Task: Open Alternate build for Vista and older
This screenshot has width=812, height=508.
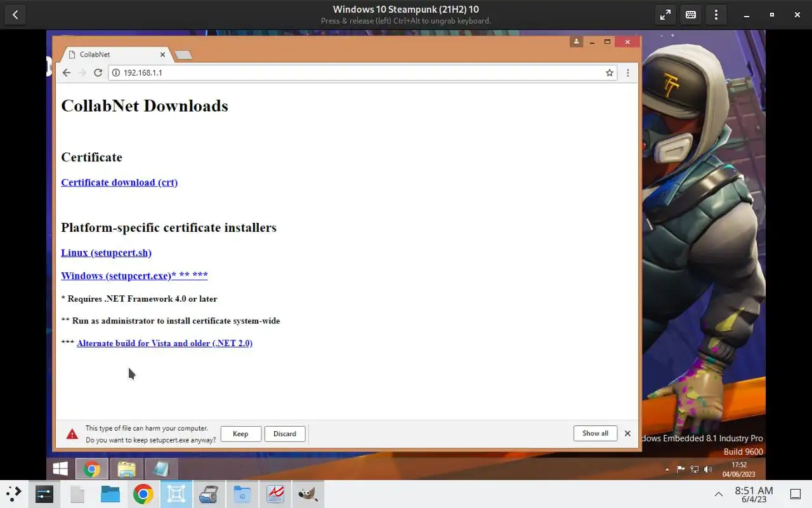Action: 164,343
